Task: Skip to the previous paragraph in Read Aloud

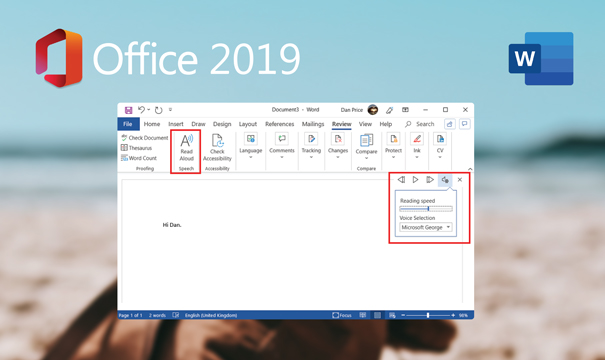Action: pos(401,179)
